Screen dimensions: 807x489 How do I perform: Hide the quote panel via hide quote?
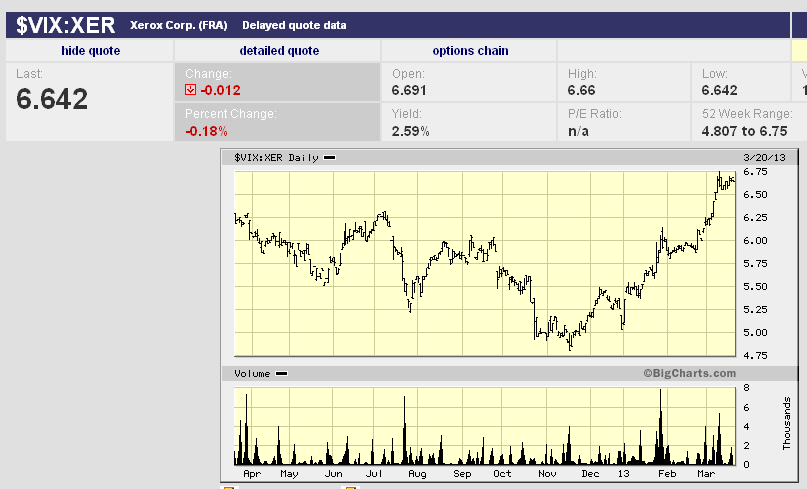91,50
